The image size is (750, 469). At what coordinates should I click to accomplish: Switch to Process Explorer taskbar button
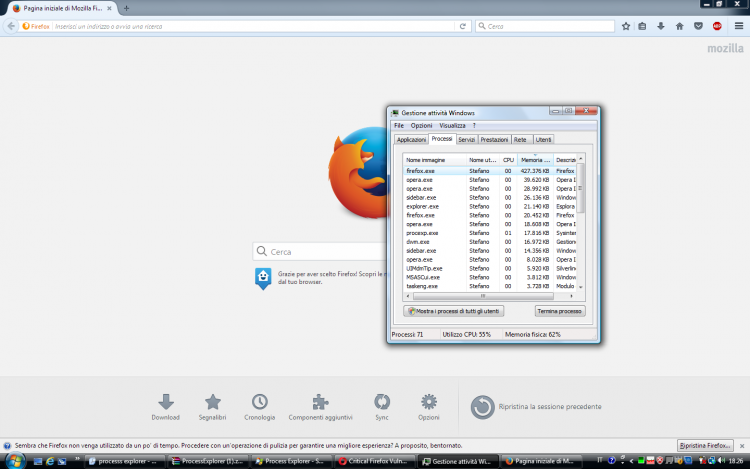(x=290, y=461)
